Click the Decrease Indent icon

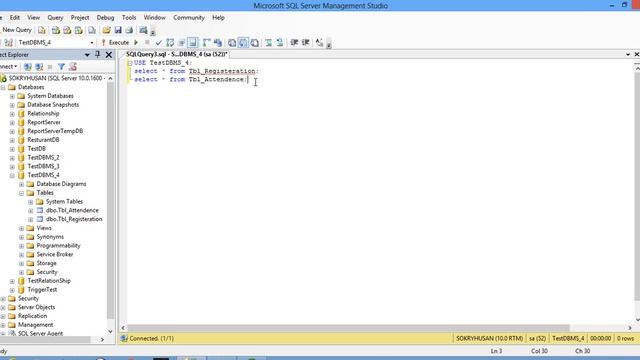[x=294, y=42]
